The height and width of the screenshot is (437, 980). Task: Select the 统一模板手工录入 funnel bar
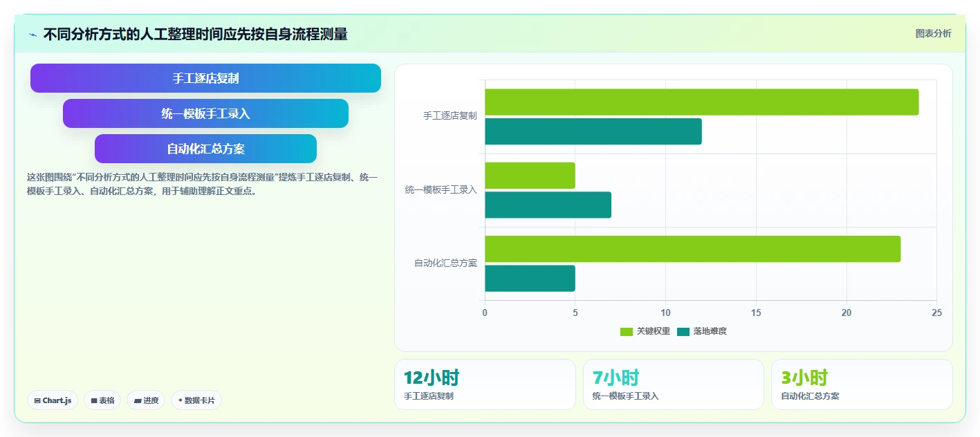pyautogui.click(x=205, y=113)
